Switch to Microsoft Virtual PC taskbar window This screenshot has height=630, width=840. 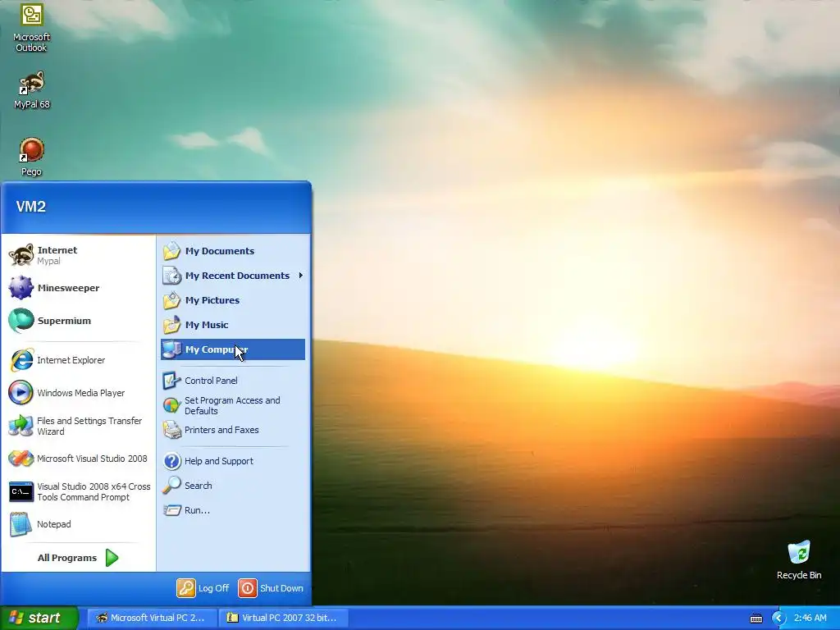(x=152, y=618)
